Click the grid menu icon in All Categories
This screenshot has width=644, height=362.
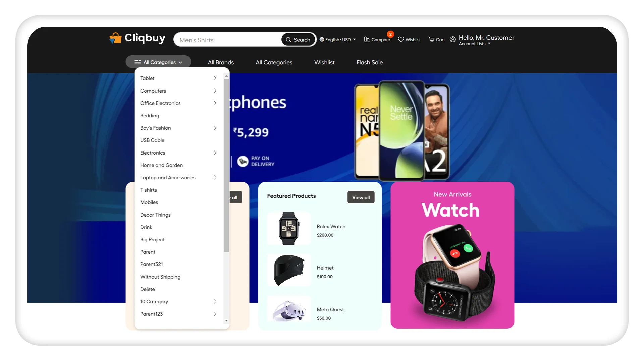pyautogui.click(x=137, y=62)
